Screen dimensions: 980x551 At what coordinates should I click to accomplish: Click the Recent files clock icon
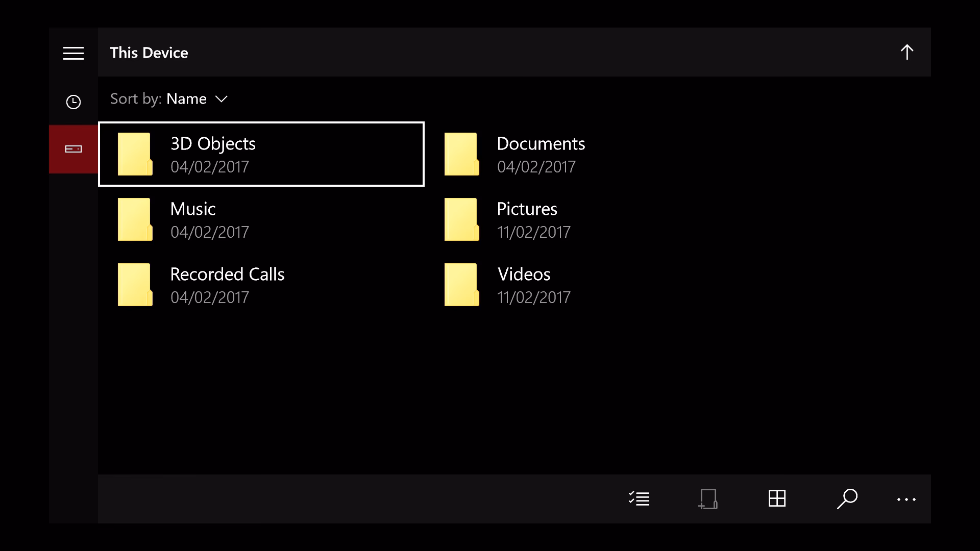(x=73, y=102)
